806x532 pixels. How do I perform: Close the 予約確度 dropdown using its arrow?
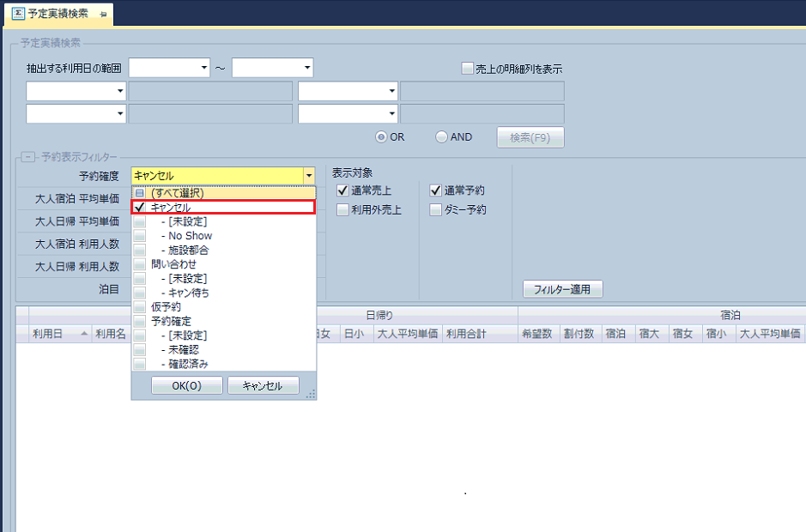click(x=309, y=176)
